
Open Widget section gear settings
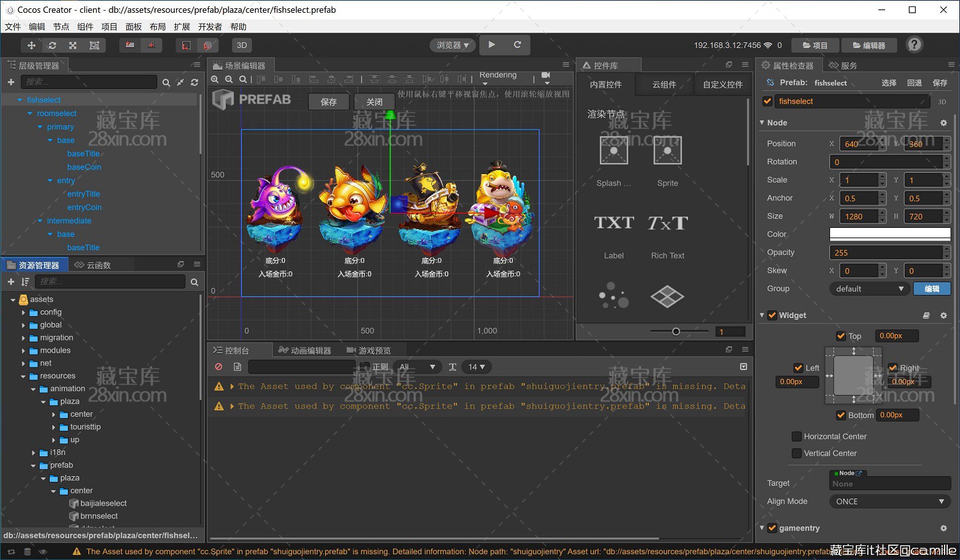(x=943, y=316)
